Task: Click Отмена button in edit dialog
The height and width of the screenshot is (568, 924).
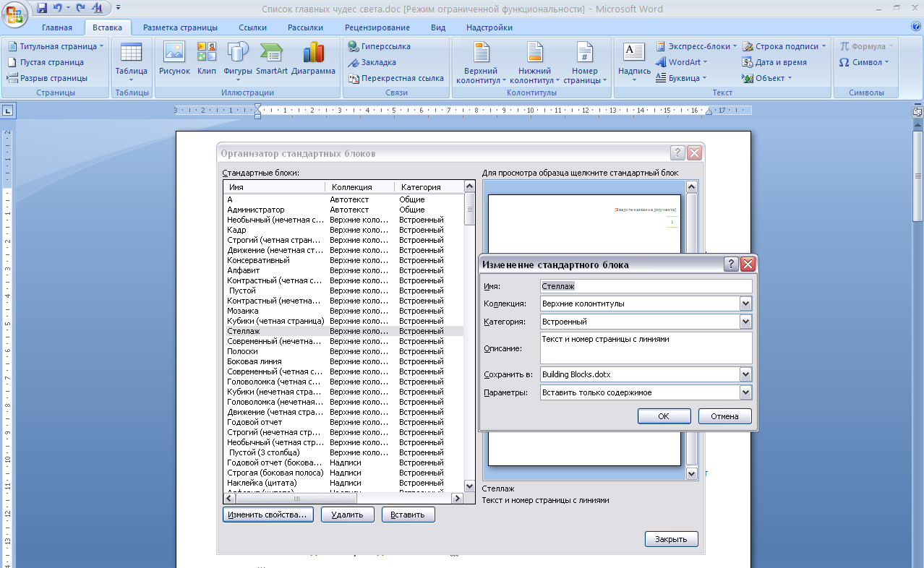Action: tap(724, 416)
